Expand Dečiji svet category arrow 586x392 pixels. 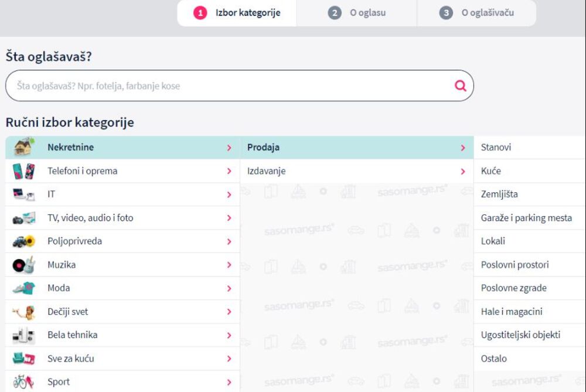[x=229, y=312]
